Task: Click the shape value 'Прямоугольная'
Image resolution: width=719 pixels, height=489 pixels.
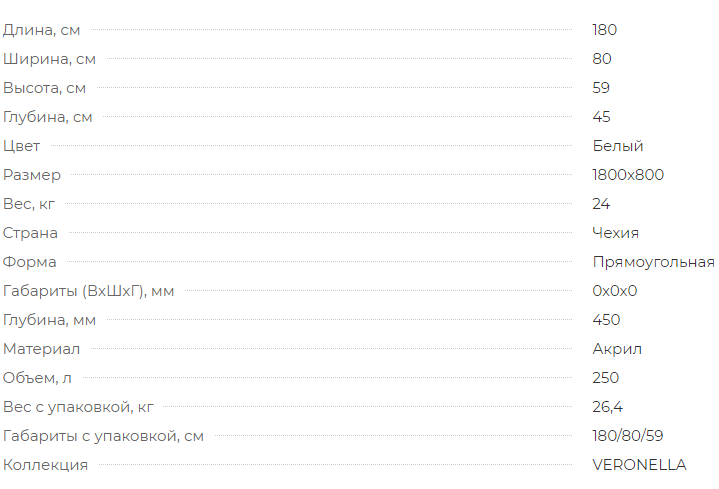Action: [x=653, y=262]
